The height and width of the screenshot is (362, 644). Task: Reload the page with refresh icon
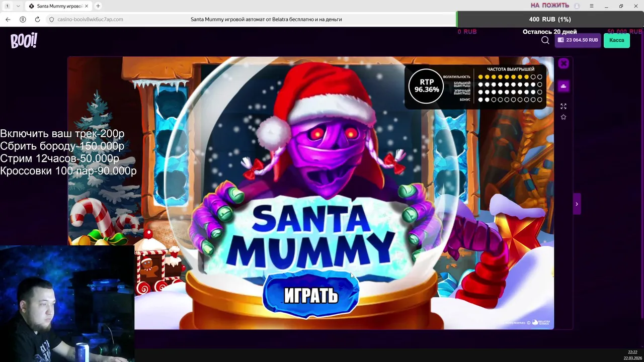click(37, 19)
